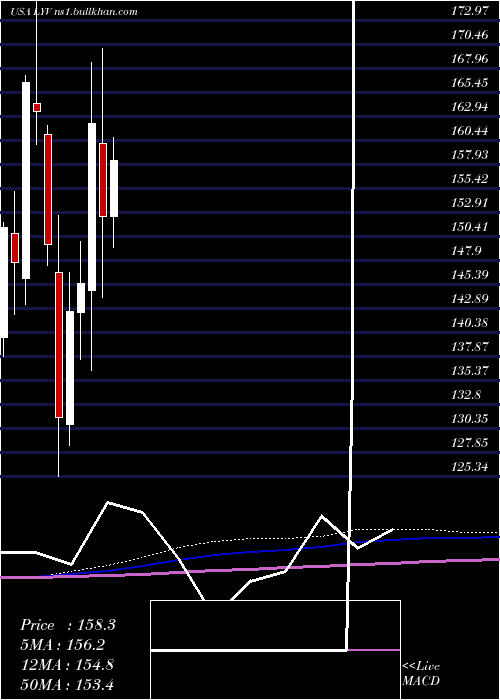The width and height of the screenshot is (500, 700).
Task: Click the 132.8 price axis label
Action: pyautogui.click(x=467, y=395)
